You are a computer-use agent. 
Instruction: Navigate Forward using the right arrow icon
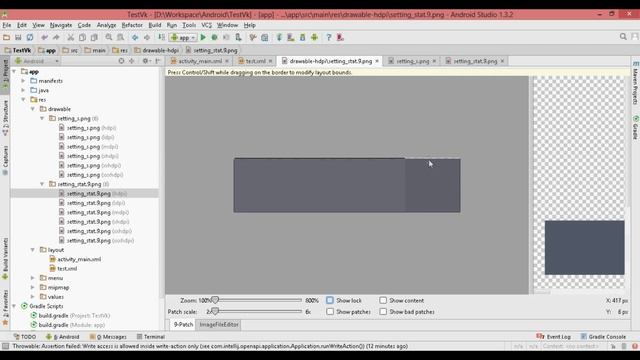coord(147,38)
